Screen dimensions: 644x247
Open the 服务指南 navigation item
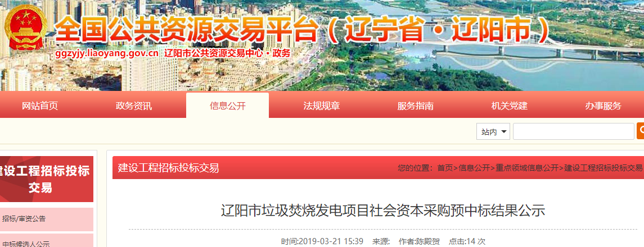tap(415, 106)
